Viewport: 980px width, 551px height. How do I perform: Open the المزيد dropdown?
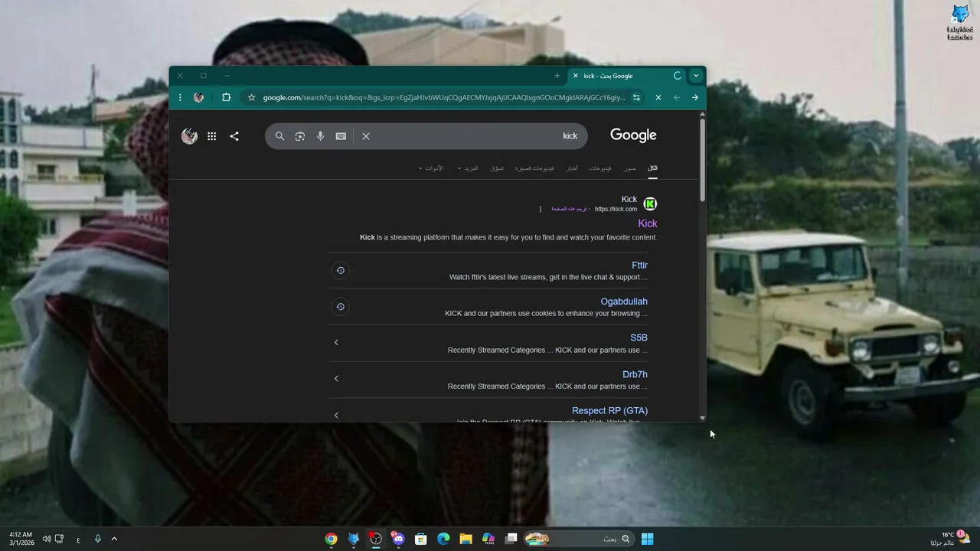(468, 168)
